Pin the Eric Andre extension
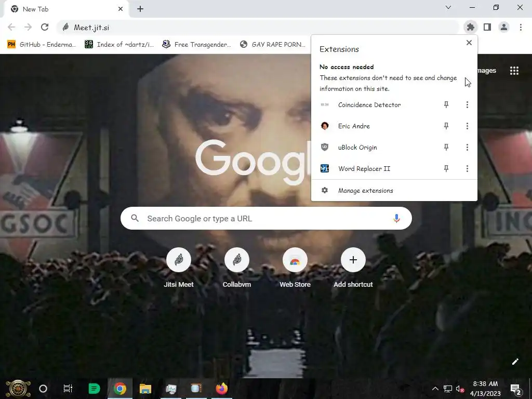 tap(446, 126)
